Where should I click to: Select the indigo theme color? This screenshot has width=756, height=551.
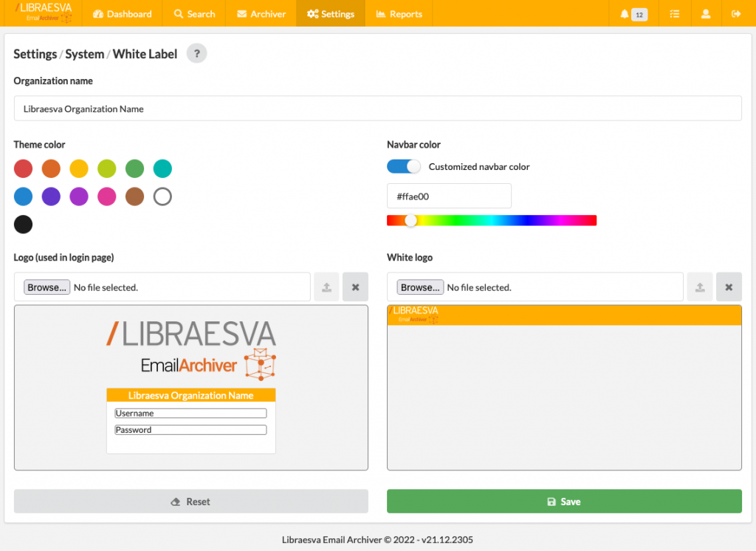pos(51,196)
